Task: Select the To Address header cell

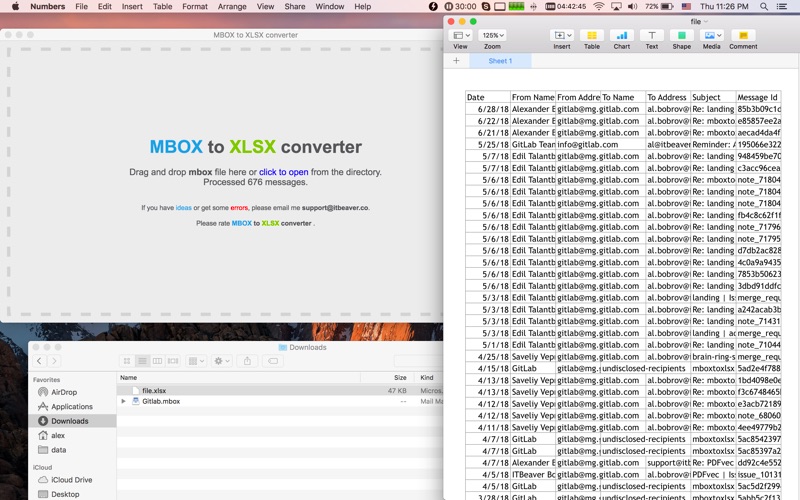Action: pos(668,97)
